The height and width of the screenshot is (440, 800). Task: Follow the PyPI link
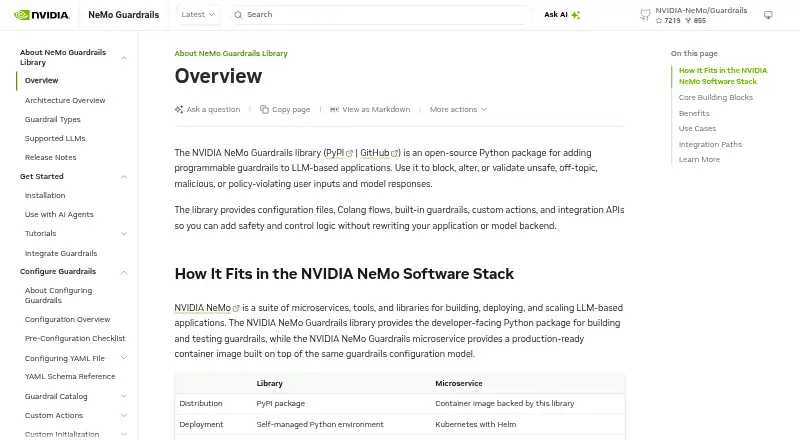[335, 153]
